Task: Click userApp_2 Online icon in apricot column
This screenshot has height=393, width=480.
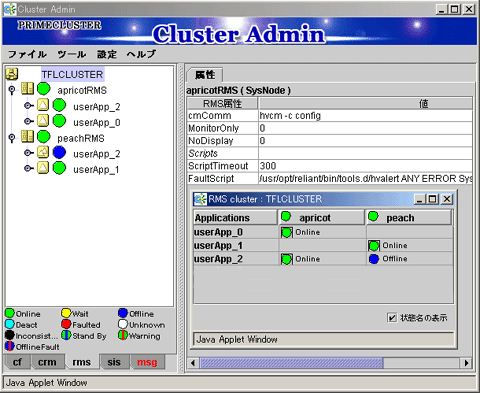Action: (x=287, y=259)
